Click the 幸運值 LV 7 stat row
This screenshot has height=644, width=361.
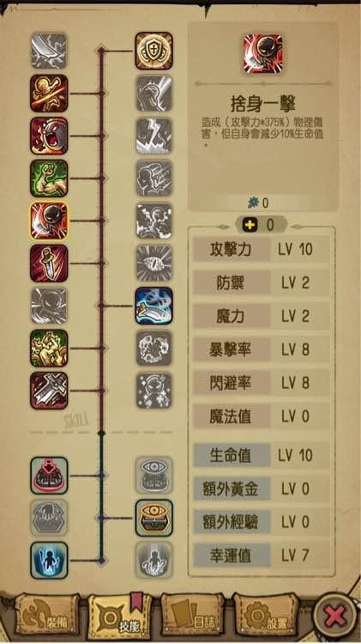pyautogui.click(x=262, y=556)
